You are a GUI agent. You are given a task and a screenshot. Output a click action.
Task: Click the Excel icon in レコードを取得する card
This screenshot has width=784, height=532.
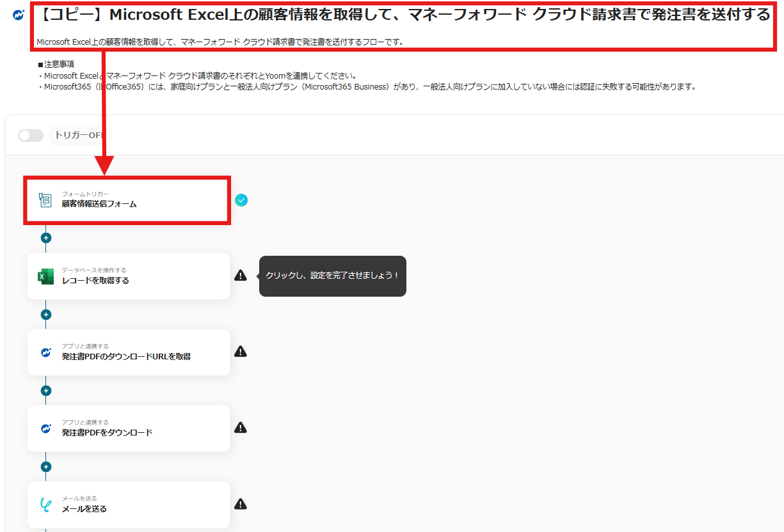[45, 276]
